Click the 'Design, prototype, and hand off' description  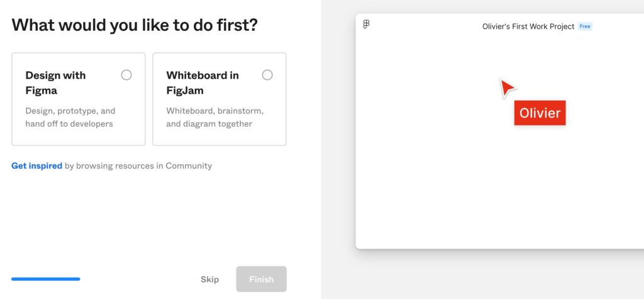(70, 117)
